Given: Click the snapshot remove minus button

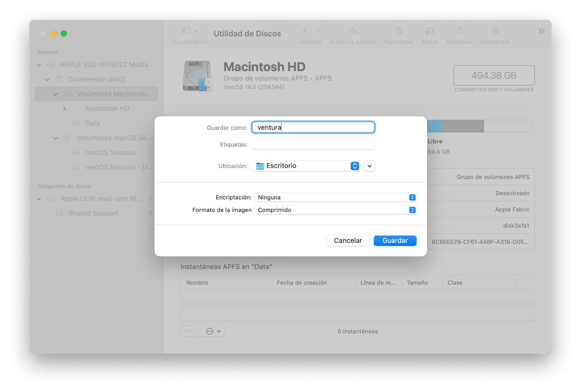Looking at the screenshot, I should [189, 331].
